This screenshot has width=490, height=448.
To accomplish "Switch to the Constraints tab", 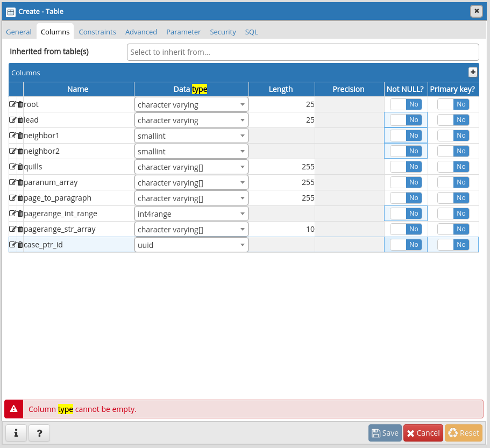I will click(97, 32).
